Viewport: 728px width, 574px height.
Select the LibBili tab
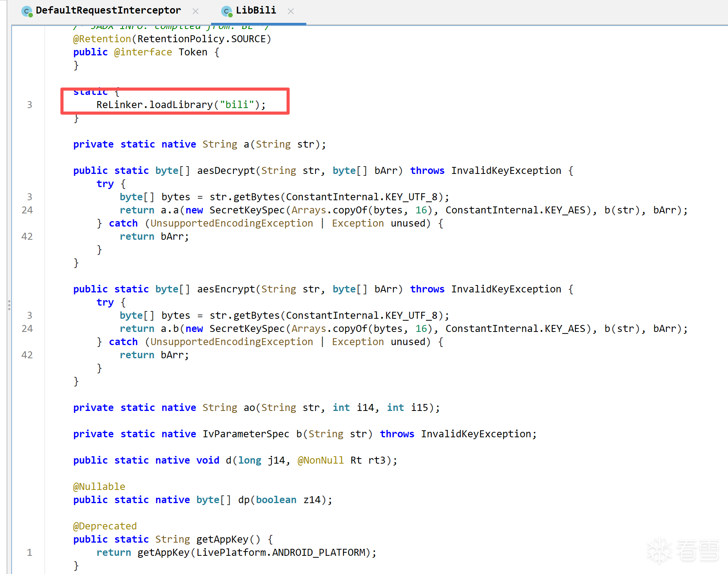[x=256, y=10]
